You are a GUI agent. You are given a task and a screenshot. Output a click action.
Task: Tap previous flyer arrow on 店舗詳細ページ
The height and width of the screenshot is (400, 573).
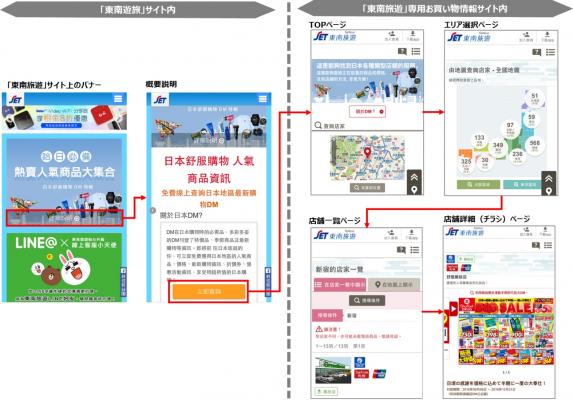coord(453,309)
